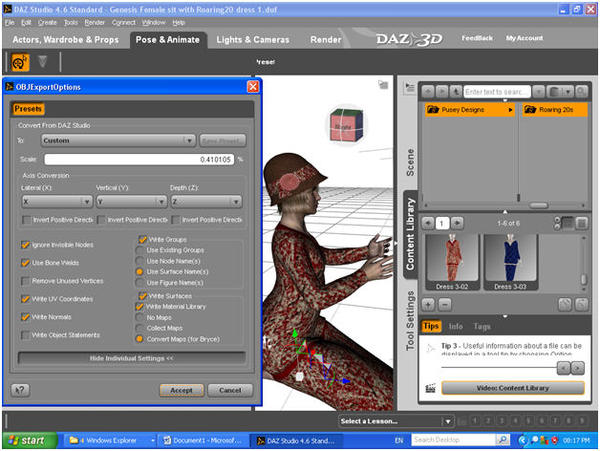
Task: Toggle Ignore Invisible Nodes checkbox
Action: click(25, 245)
